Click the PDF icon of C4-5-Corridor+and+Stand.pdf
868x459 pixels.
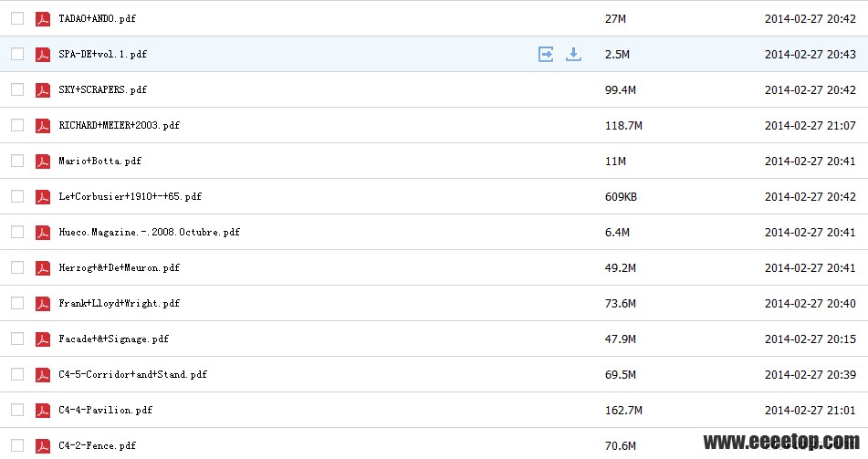tap(43, 374)
